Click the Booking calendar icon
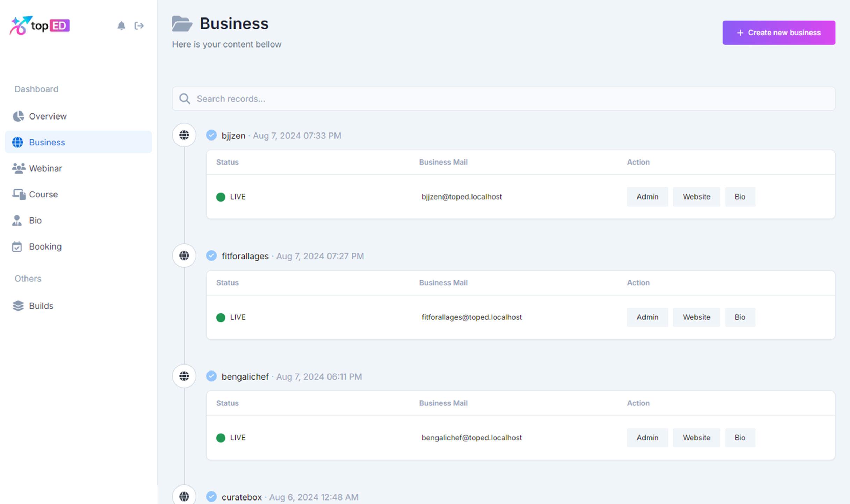The height and width of the screenshot is (504, 850). point(17,247)
